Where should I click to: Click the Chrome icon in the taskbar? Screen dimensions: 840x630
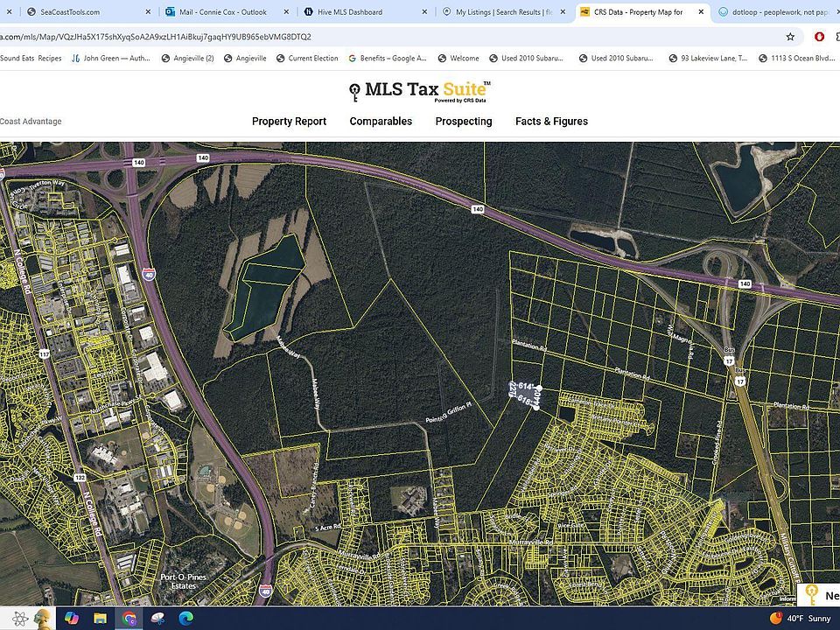pyautogui.click(x=129, y=619)
